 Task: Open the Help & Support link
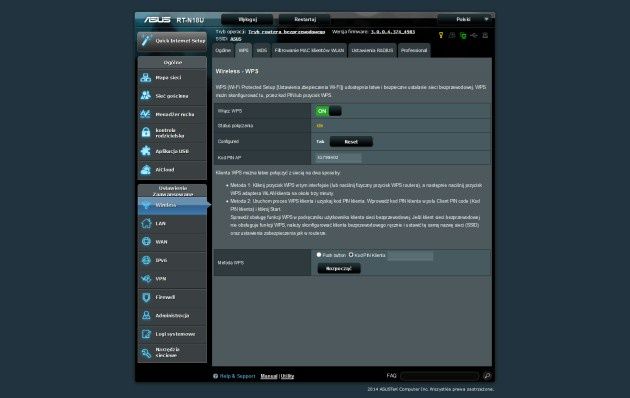237,376
